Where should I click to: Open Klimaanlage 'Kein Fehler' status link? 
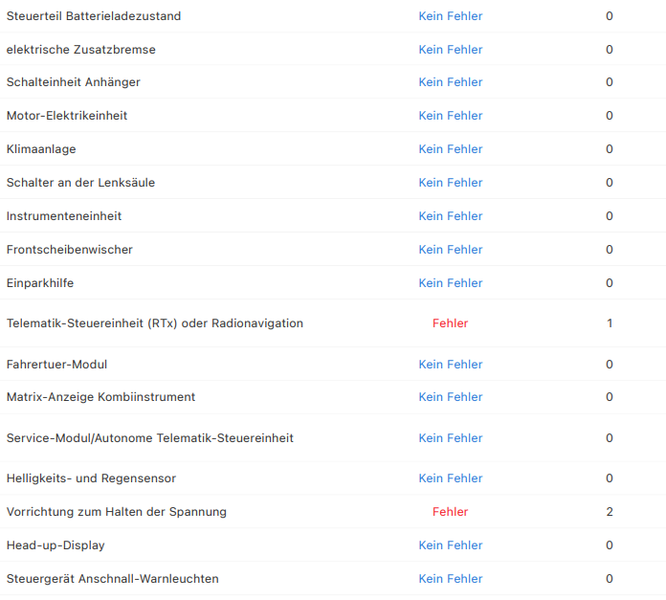point(450,149)
